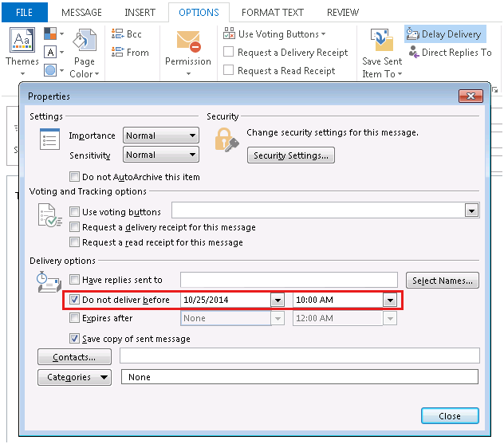
Task: Click Delay Delivery in the ribbon
Action: 445,33
